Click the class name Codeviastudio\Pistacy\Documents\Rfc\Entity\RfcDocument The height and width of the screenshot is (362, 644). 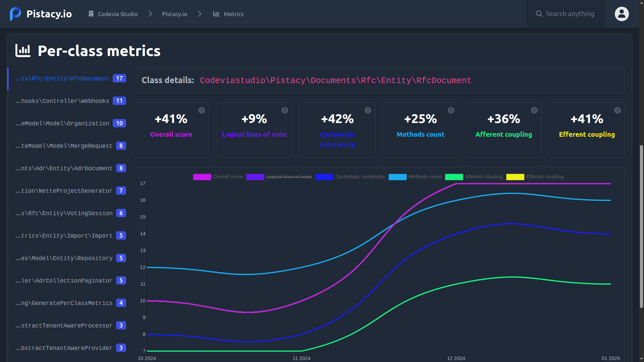coord(335,80)
